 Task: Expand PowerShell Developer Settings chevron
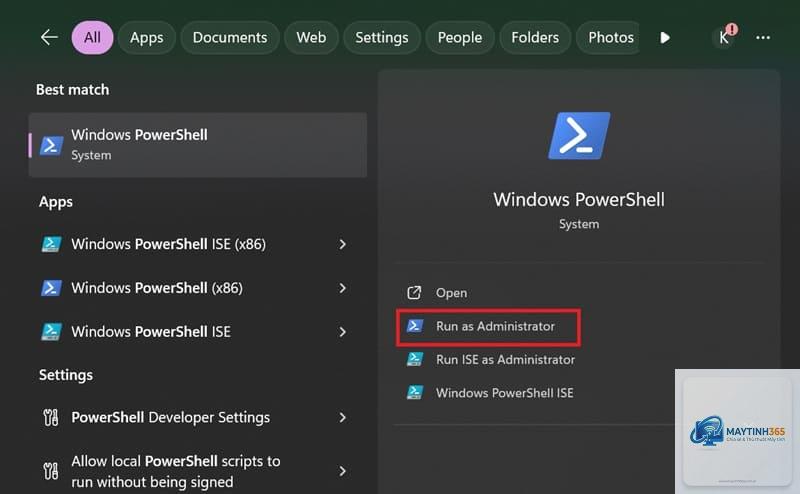pyautogui.click(x=342, y=418)
